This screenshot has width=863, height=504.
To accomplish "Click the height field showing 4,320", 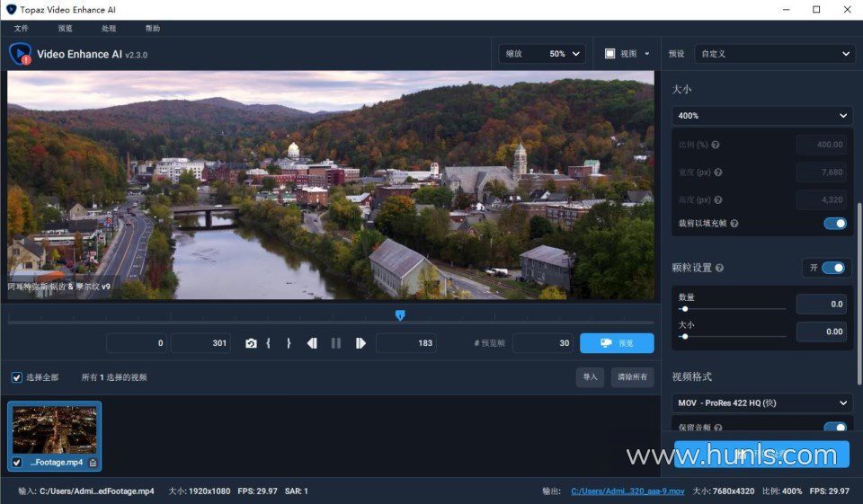I will coord(821,199).
